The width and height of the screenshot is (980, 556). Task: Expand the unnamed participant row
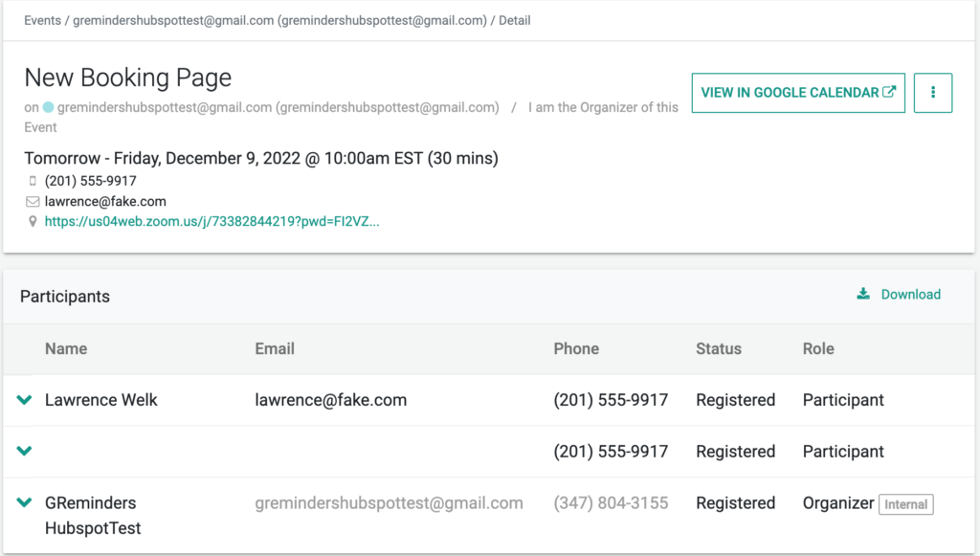[x=24, y=451]
